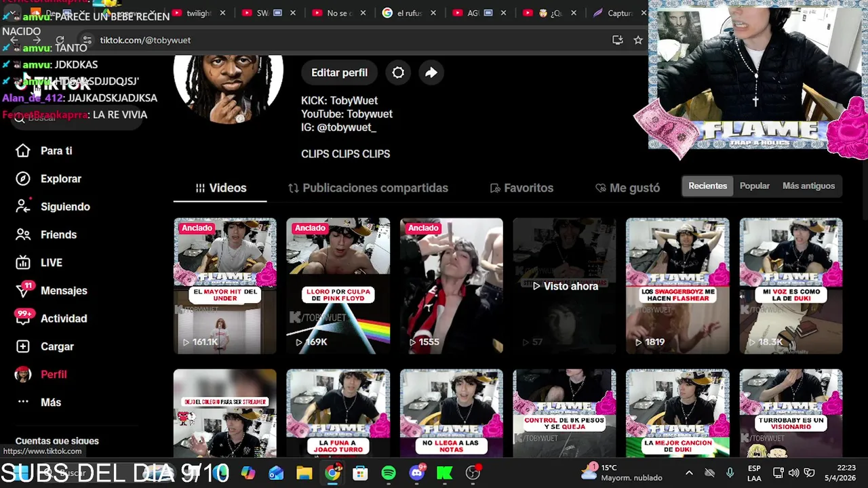
Task: Close the 'el rufus' browser tab
Action: coord(433,13)
